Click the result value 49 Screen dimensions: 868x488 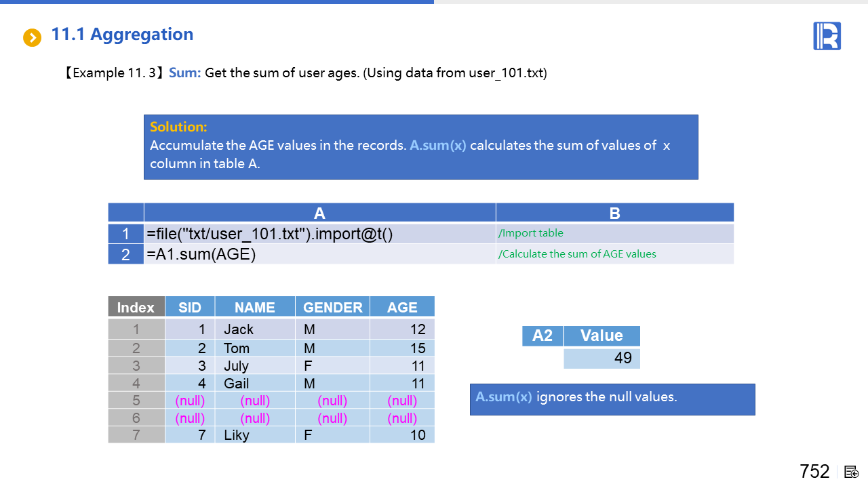tap(601, 358)
